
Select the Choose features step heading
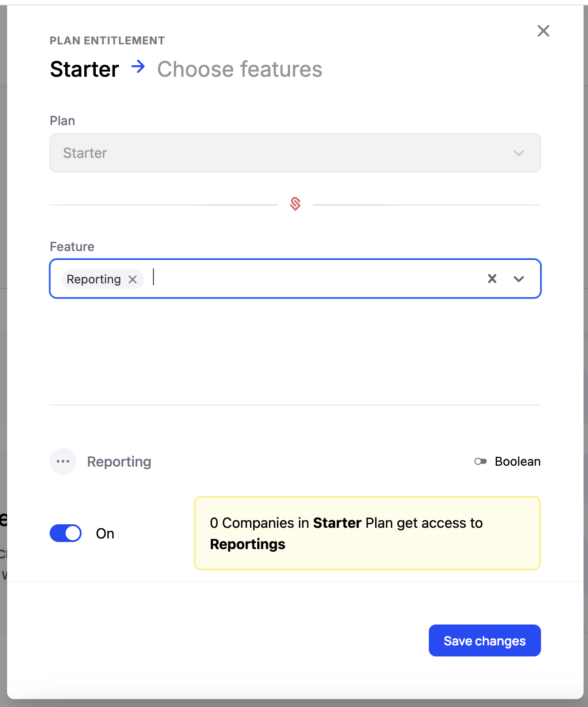tap(239, 69)
